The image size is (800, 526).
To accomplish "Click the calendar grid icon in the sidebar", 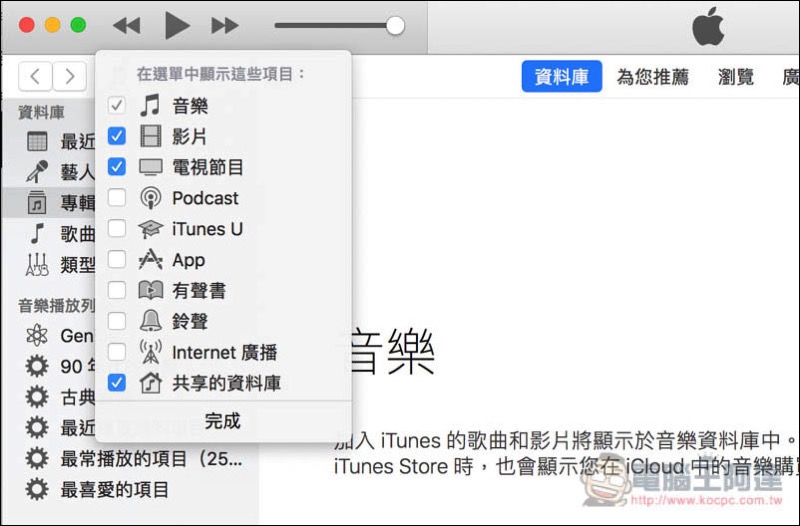I will point(37,141).
